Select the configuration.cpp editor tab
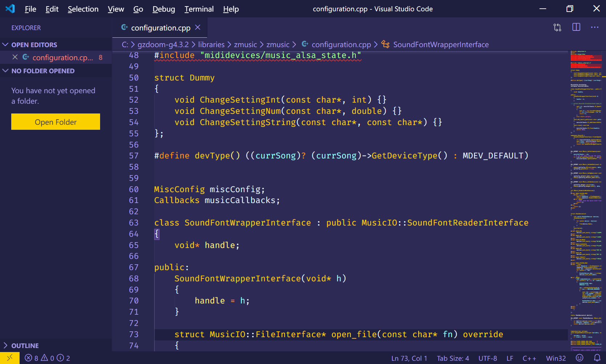 (161, 27)
